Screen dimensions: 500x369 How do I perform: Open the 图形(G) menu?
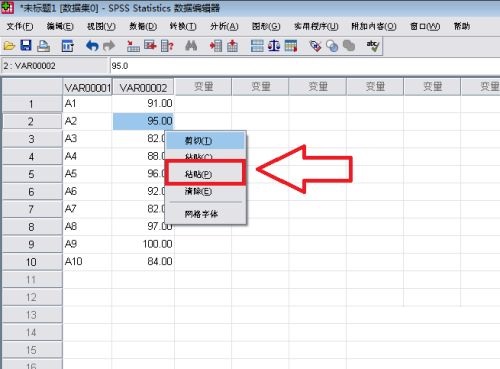click(x=266, y=26)
